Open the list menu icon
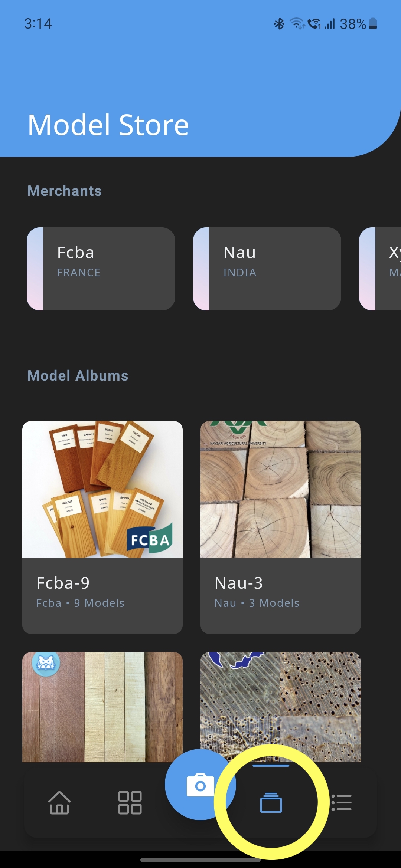 coord(342,803)
